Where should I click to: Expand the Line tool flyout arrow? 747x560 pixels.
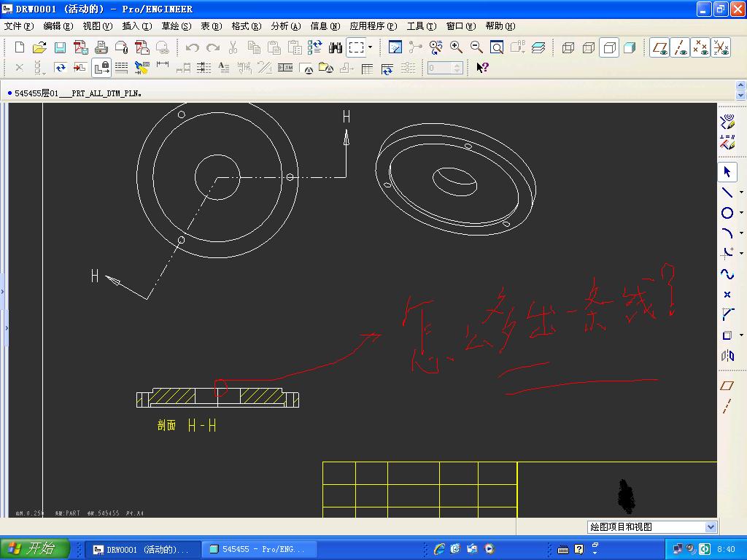(x=741, y=192)
